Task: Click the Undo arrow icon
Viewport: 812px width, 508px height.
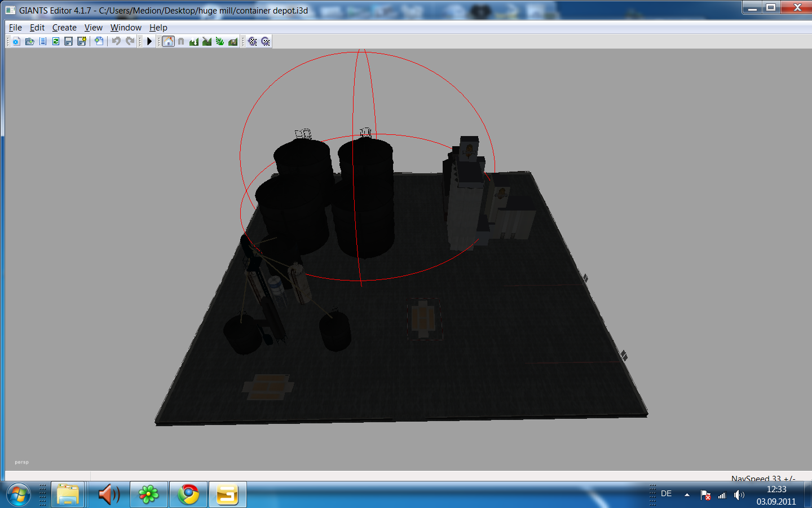Action: (x=116, y=41)
